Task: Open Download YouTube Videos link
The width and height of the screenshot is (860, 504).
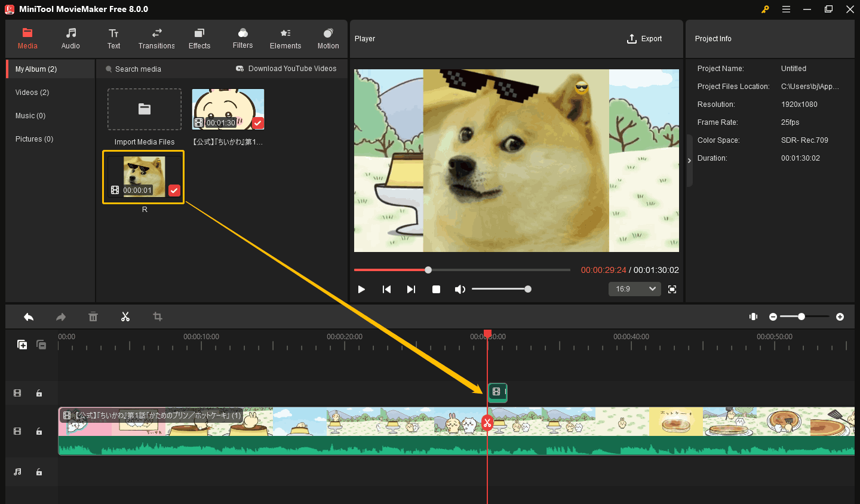Action: tap(286, 69)
